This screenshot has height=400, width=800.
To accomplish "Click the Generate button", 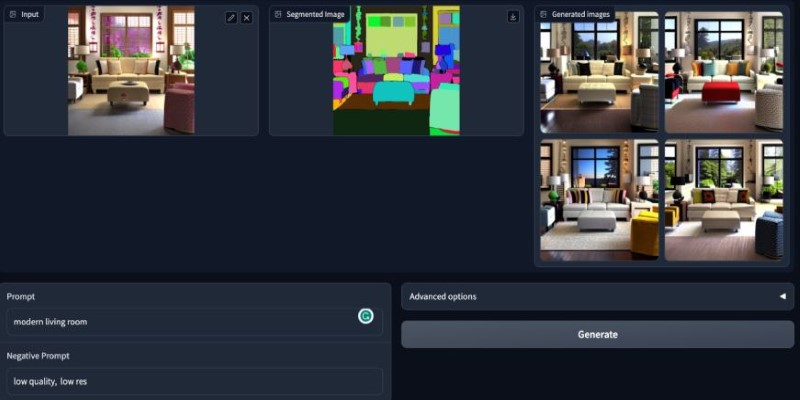I will 597,335.
